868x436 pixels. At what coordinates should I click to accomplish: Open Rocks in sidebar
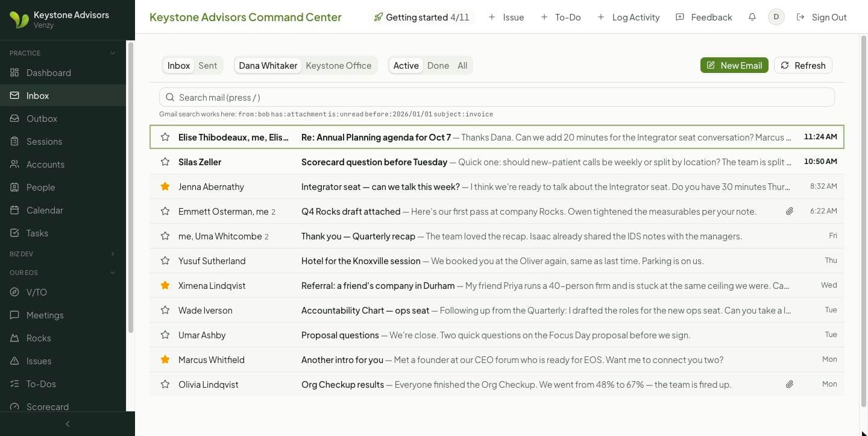63,338
